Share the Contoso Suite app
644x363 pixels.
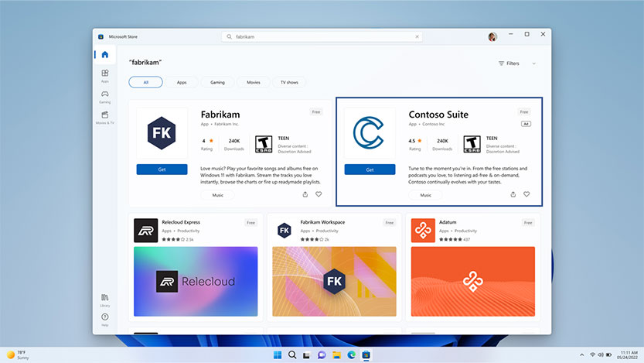[513, 195]
